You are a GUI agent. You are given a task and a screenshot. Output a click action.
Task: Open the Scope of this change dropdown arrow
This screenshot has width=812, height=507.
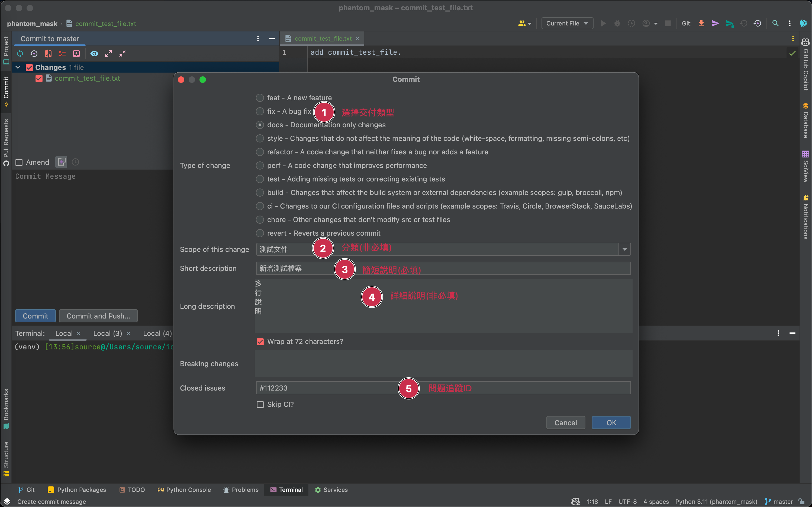click(624, 249)
